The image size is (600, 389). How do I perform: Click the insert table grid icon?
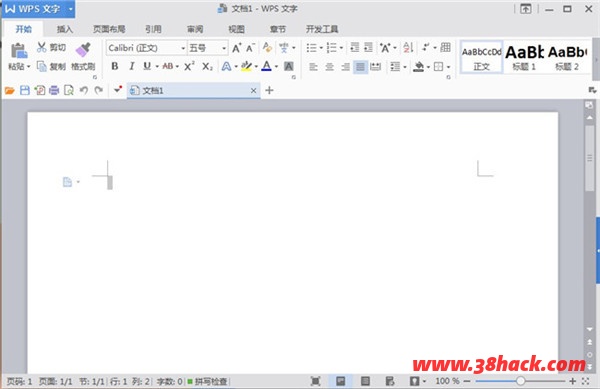click(445, 47)
